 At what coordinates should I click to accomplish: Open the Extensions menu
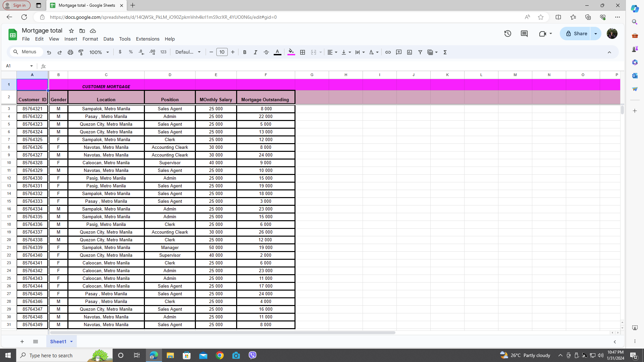coord(148,39)
